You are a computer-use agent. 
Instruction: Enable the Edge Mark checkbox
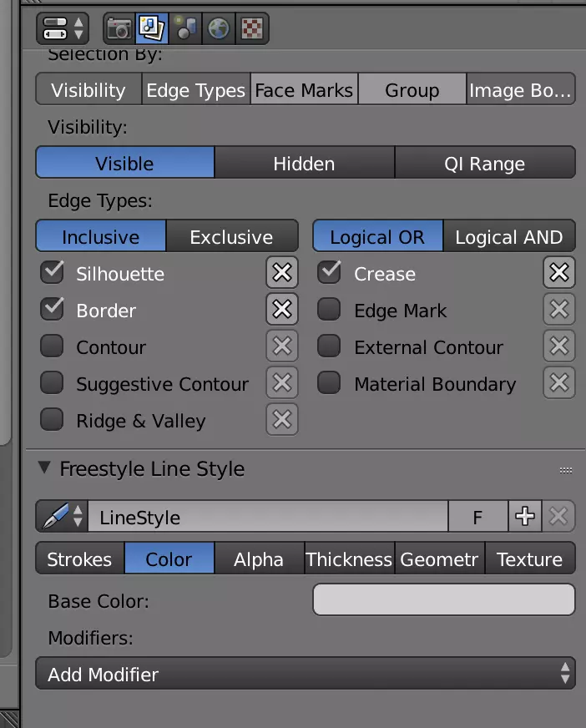click(330, 310)
